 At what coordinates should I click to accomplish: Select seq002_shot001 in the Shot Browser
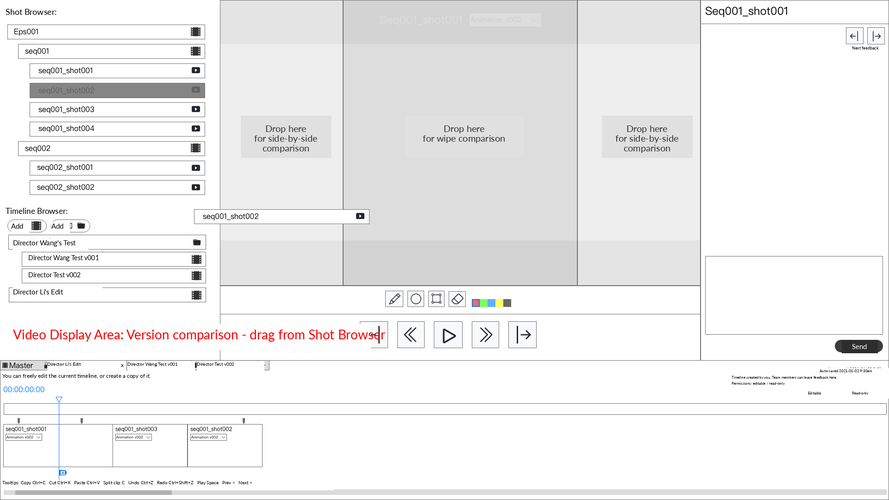[x=117, y=168]
